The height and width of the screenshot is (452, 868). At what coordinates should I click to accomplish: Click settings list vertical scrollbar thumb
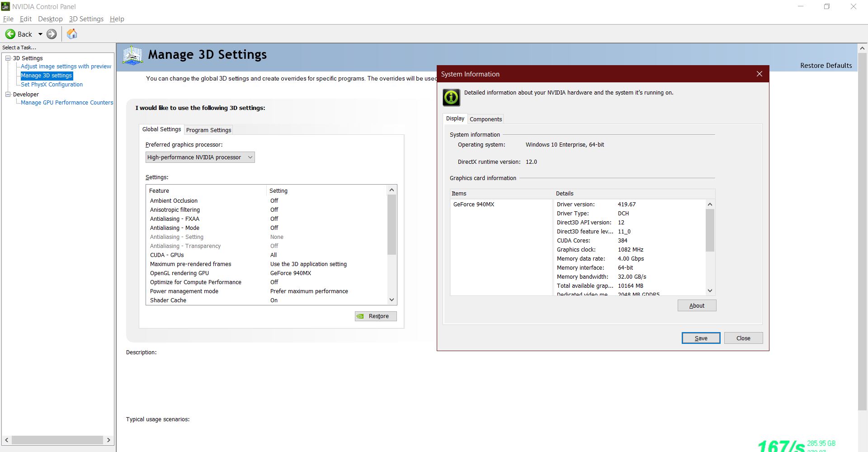pyautogui.click(x=392, y=224)
